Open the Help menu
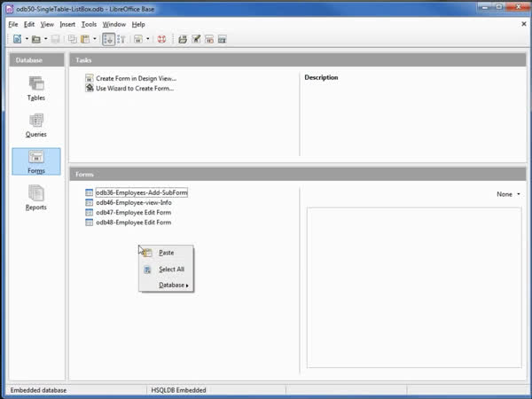This screenshot has width=532, height=399. (x=138, y=25)
